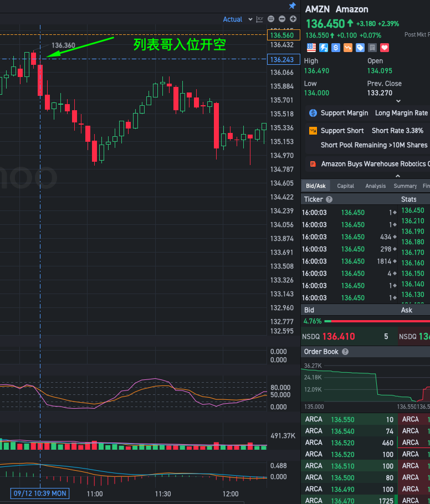Screen dimensions: 430x504
Task: Click the bid/ask ratio bar at 4.76%
Action: [377, 321]
